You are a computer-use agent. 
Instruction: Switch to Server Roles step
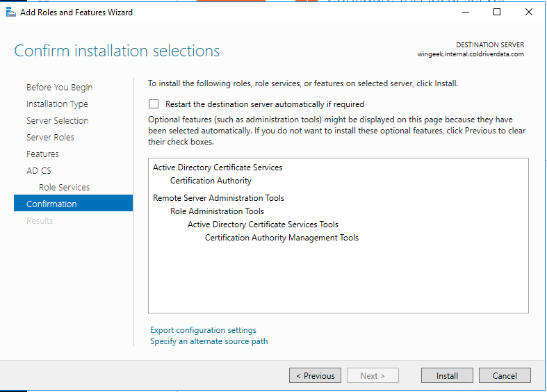coord(50,138)
